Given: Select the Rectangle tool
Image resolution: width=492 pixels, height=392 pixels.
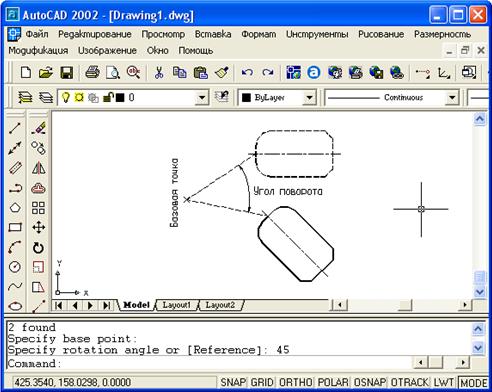Looking at the screenshot, I should coord(15,228).
